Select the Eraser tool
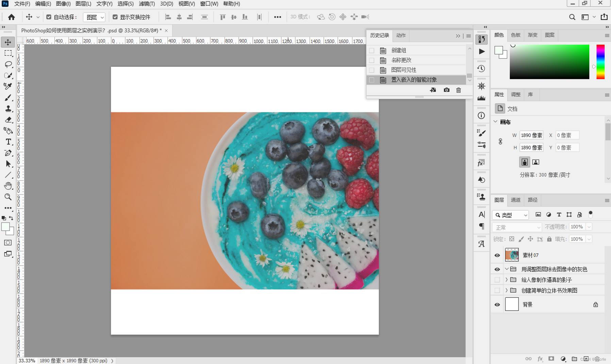The image size is (611, 364). [x=8, y=120]
